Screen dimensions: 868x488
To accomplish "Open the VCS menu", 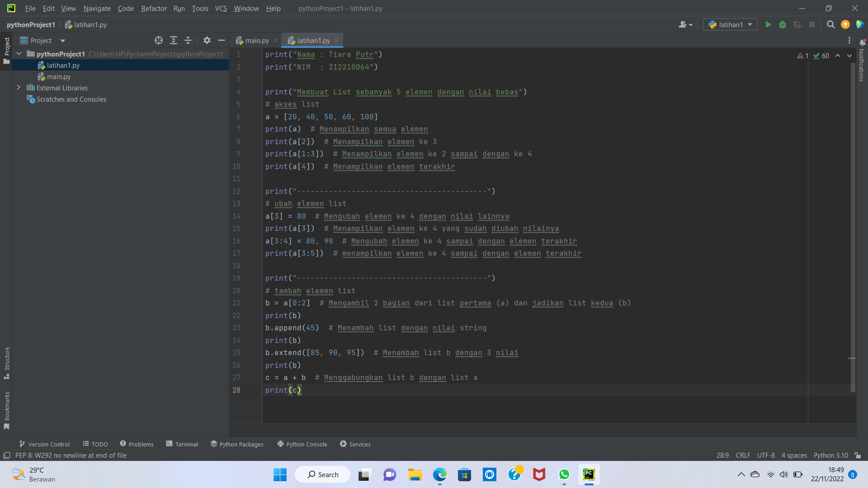I will click(221, 8).
